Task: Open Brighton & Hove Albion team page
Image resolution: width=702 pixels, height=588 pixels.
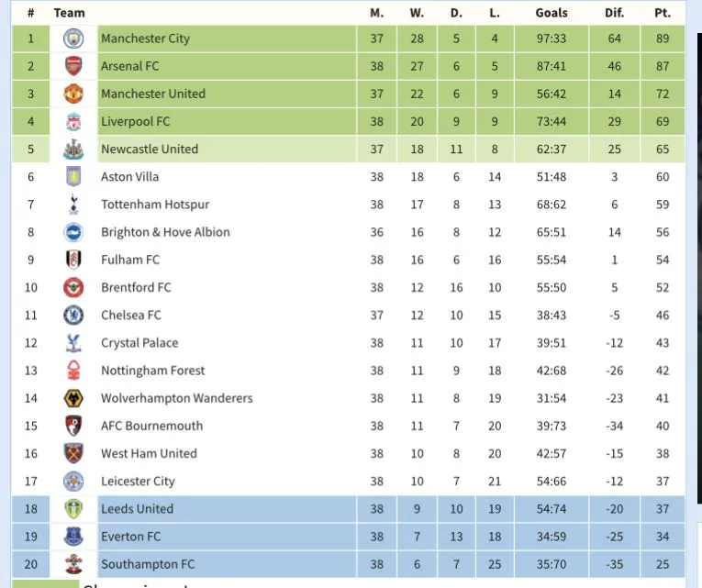Action: pos(165,232)
